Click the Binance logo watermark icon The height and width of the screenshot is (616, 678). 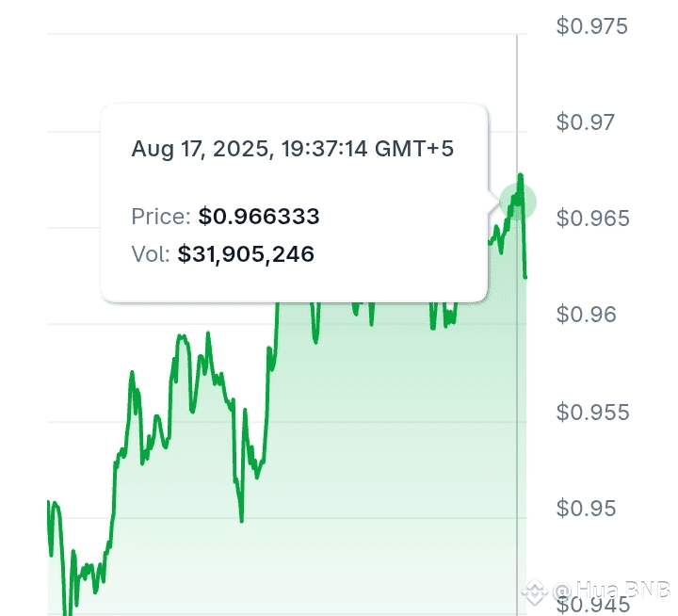click(535, 591)
